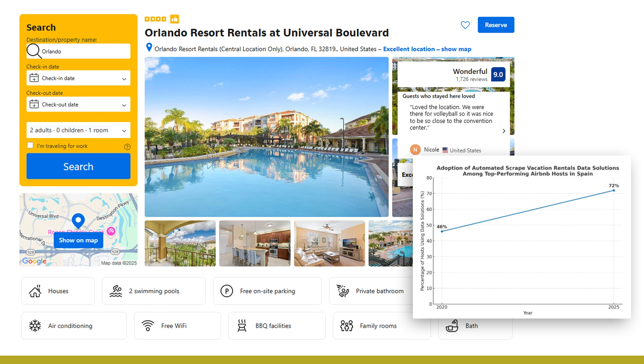The height and width of the screenshot is (364, 644).
Task: Open the Check-in date dropdown
Action: coord(78,78)
